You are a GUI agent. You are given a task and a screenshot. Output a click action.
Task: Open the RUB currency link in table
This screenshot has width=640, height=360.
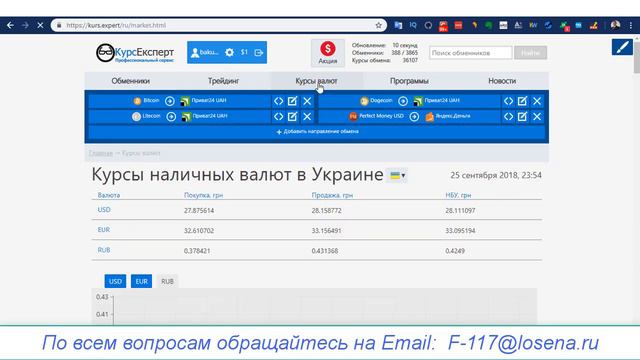tap(104, 250)
